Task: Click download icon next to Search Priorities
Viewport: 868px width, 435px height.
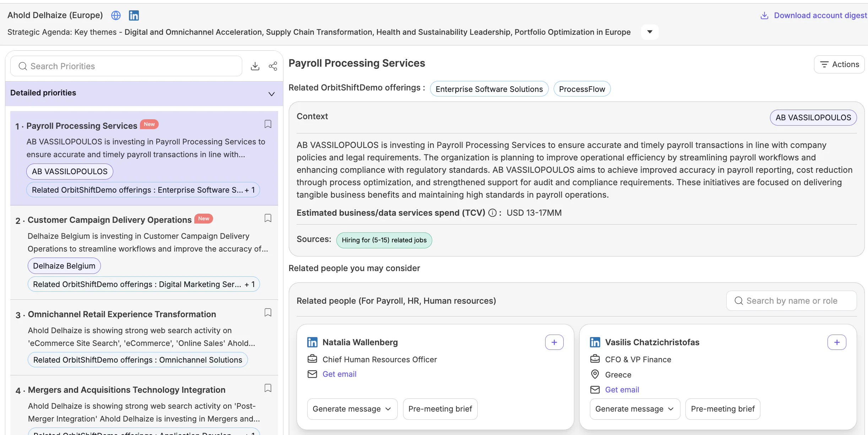Action: pos(255,66)
